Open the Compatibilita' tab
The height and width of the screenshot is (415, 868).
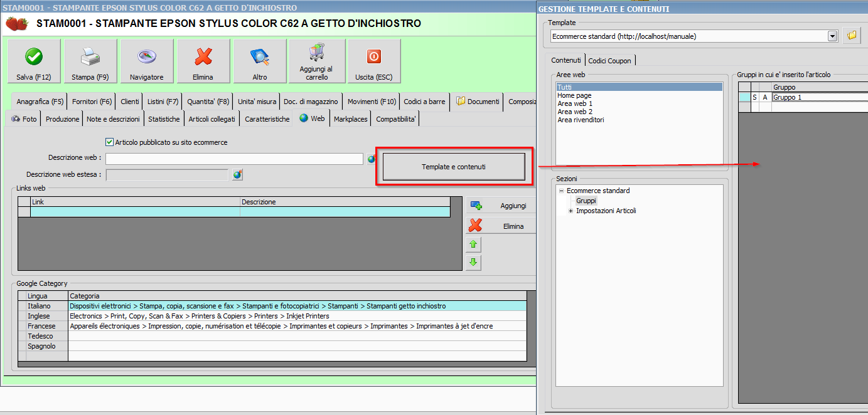click(x=395, y=119)
